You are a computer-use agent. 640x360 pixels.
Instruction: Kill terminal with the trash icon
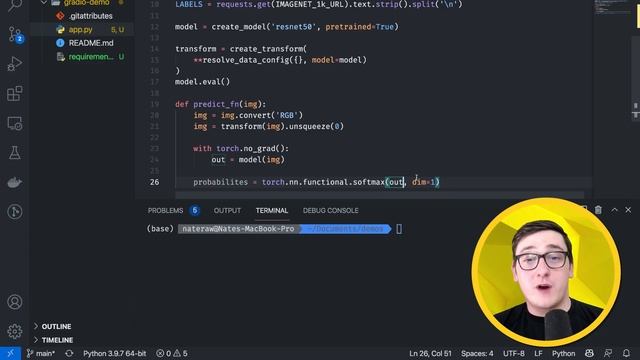pyautogui.click(x=598, y=210)
